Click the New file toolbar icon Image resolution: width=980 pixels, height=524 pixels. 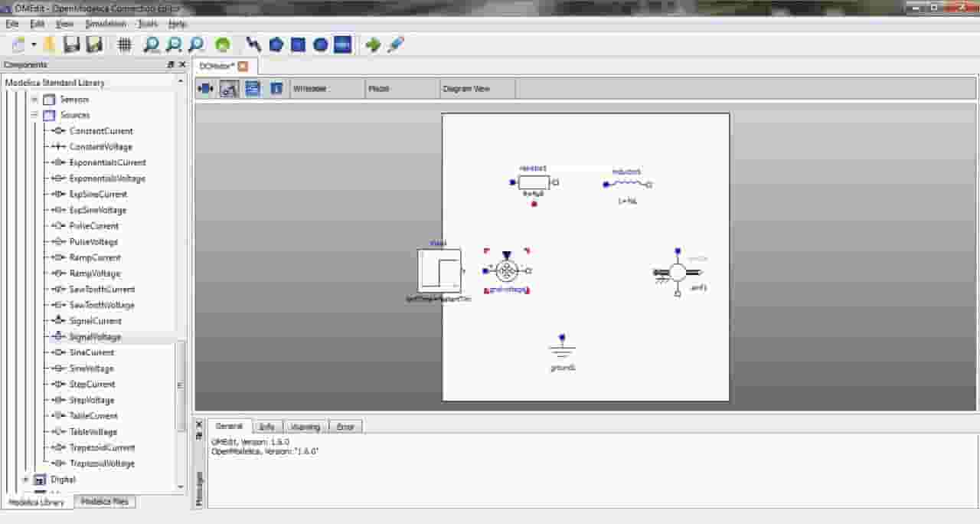click(x=19, y=44)
